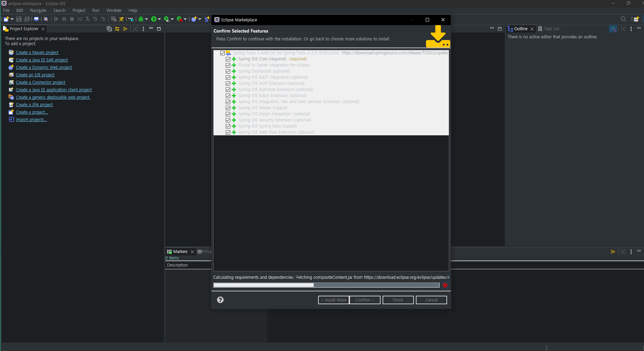Open the web project wizard dropdown arrow

point(200,19)
